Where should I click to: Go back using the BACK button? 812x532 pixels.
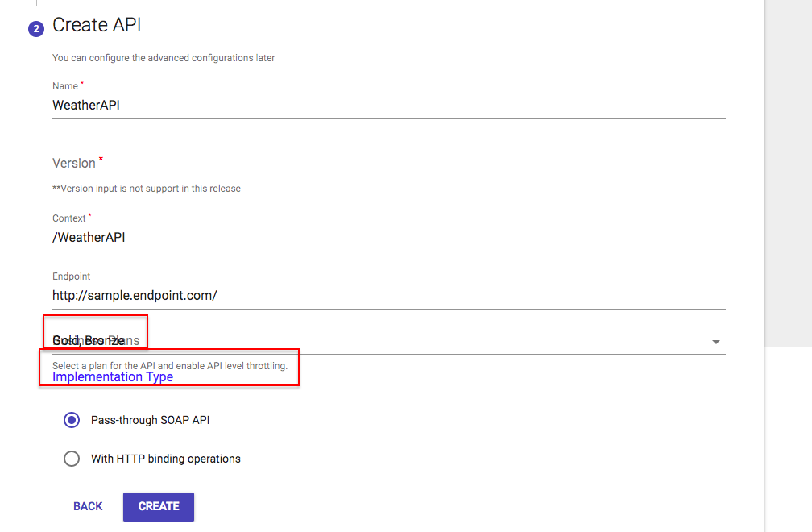[87, 506]
